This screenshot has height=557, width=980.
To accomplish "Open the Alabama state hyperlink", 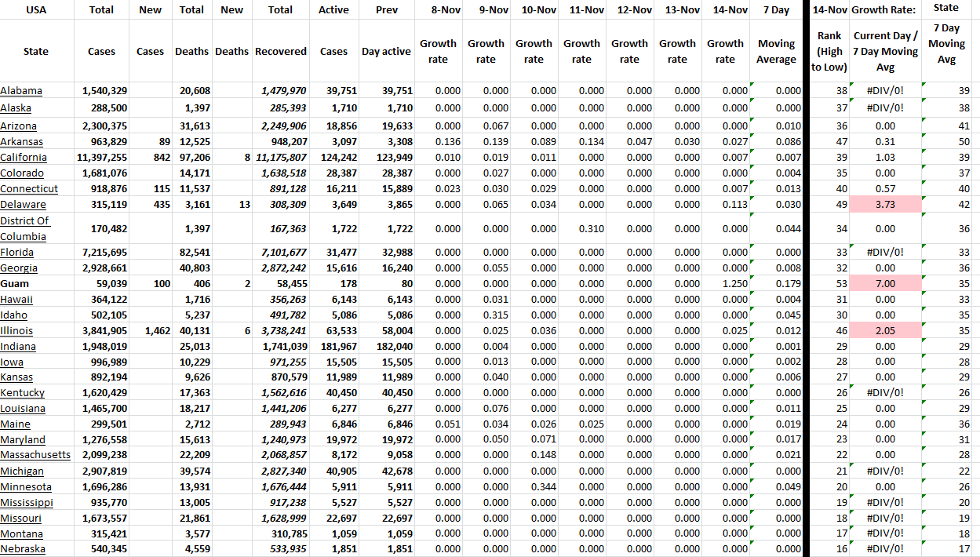I will (21, 90).
